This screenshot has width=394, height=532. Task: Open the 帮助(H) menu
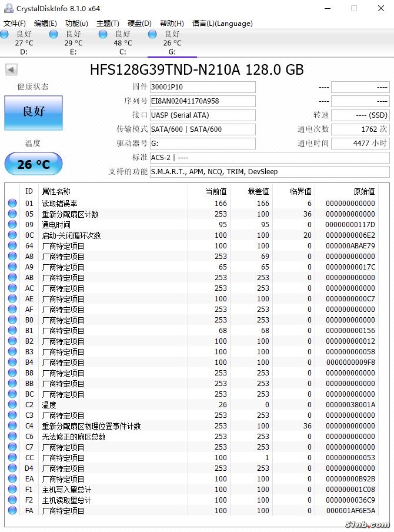tap(172, 24)
